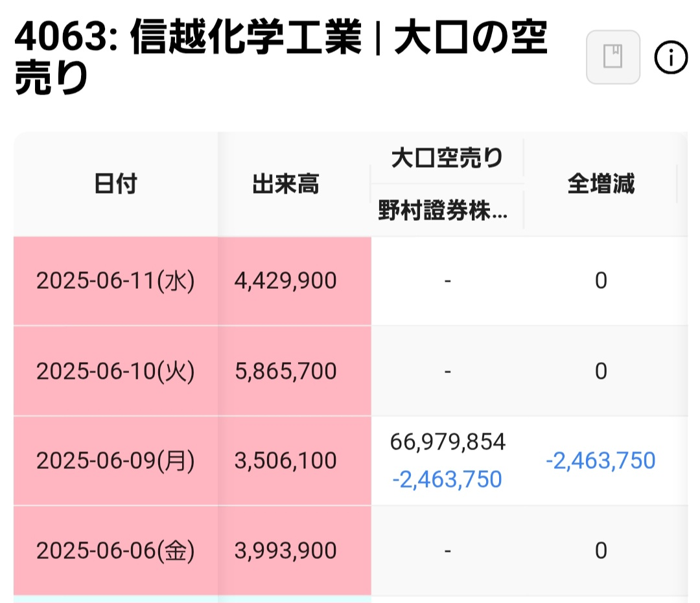Image resolution: width=700 pixels, height=603 pixels.
Task: Open the 大口空売り header
Action: 446,157
